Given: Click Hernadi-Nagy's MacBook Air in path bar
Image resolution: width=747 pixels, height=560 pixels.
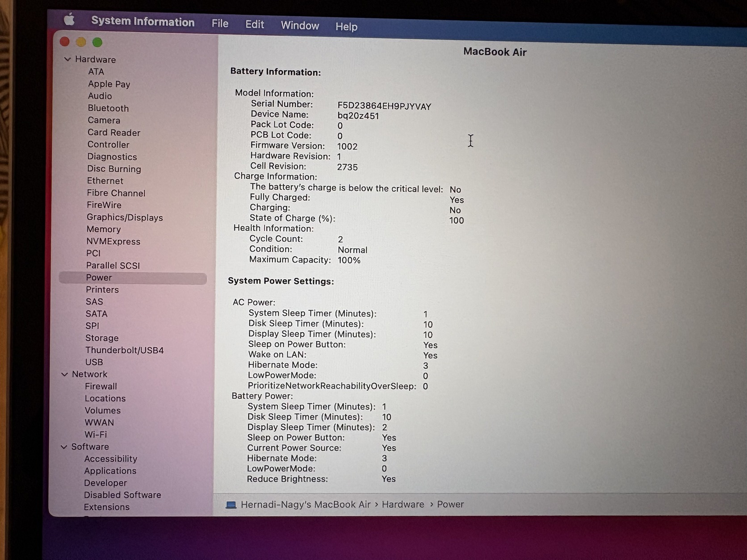Looking at the screenshot, I should tap(306, 505).
